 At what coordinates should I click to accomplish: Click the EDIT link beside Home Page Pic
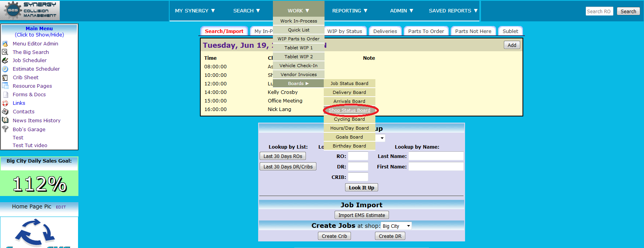(x=61, y=207)
